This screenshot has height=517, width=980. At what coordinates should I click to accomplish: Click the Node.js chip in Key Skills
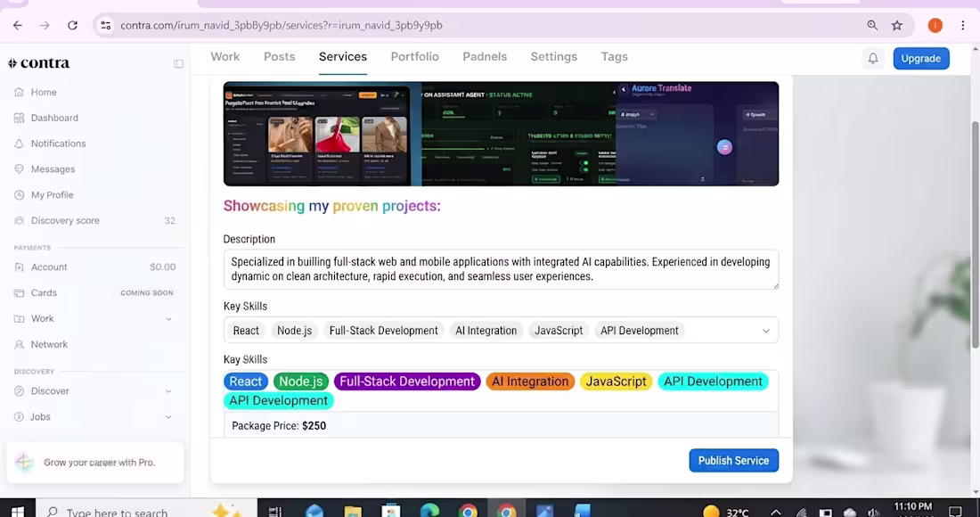click(x=294, y=331)
